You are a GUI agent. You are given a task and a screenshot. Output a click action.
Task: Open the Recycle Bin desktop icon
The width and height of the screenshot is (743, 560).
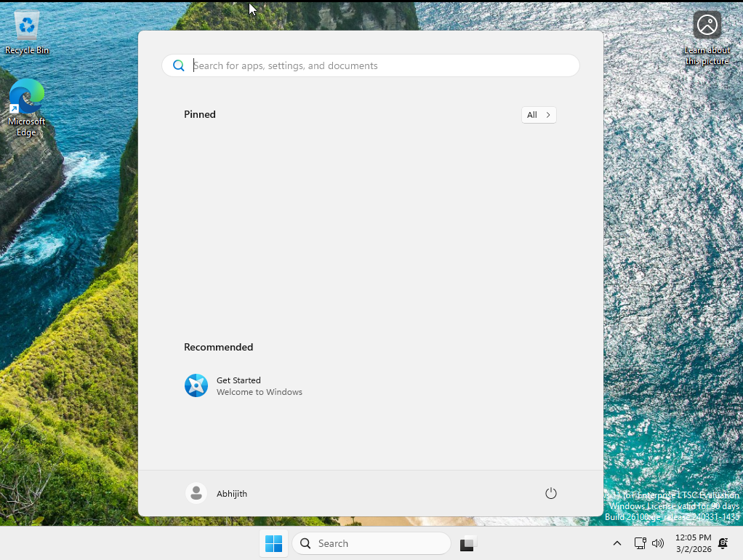click(x=26, y=32)
